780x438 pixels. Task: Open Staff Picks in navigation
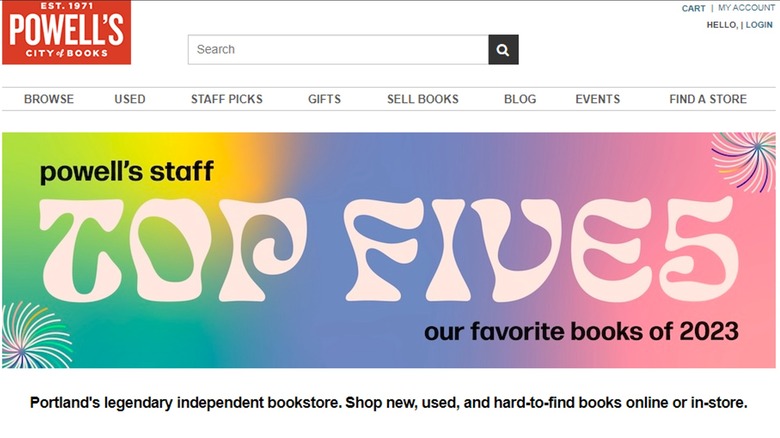coord(227,99)
